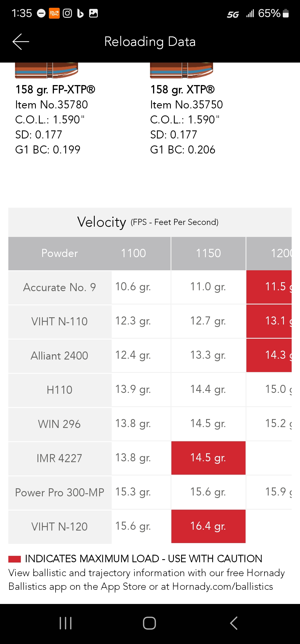Open Instagram notification icon in status bar
The image size is (300, 644).
pyautogui.click(x=67, y=13)
